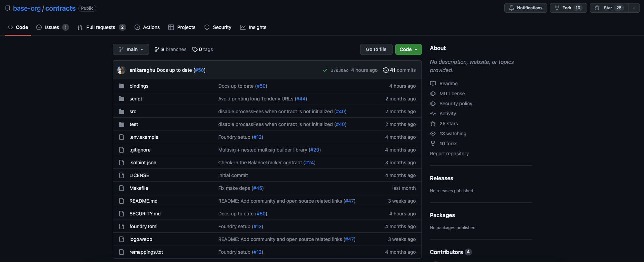Switch to the Code tab
Screen dimensions: 644x262
pos(18,27)
